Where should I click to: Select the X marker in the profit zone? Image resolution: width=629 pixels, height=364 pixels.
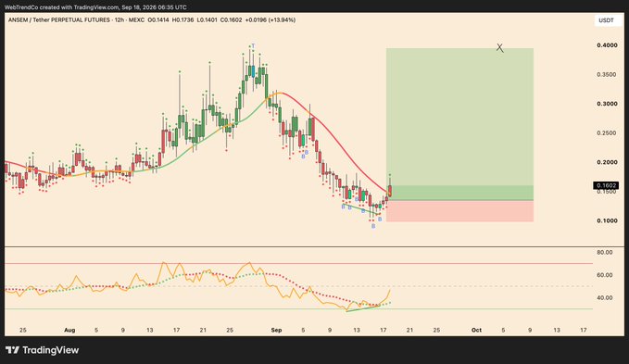click(x=499, y=48)
